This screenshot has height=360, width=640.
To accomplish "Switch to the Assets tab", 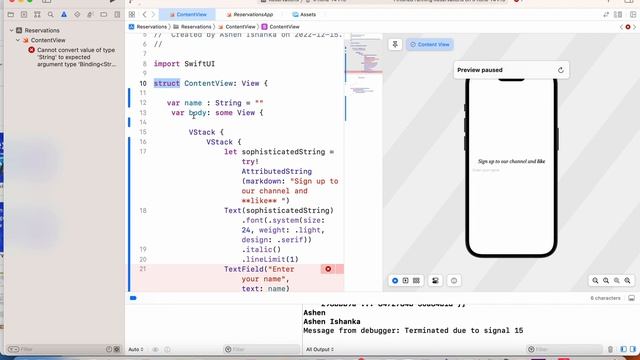I will (x=304, y=14).
